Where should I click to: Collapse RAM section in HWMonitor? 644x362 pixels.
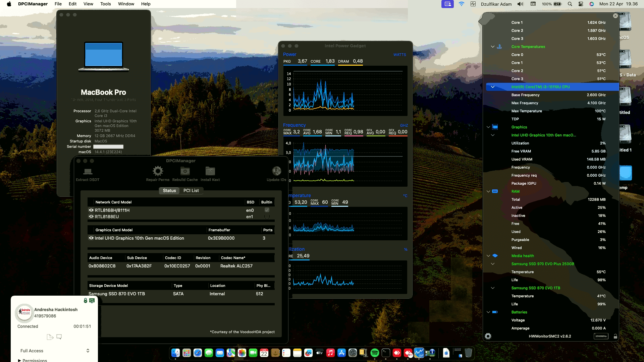tap(488, 191)
